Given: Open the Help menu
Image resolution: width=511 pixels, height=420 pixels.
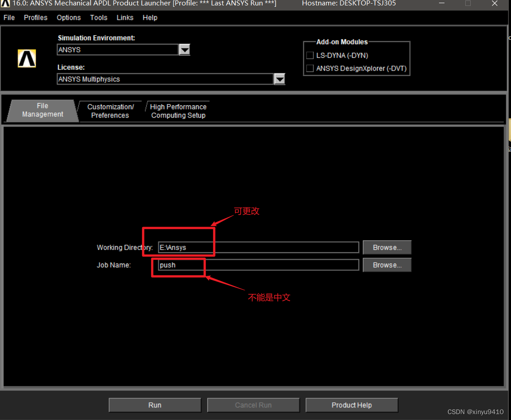Looking at the screenshot, I should pyautogui.click(x=150, y=18).
